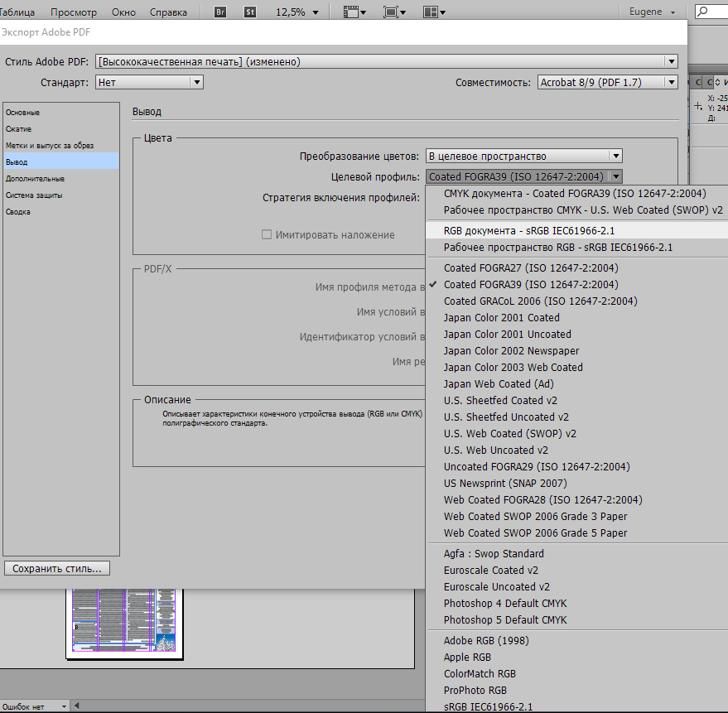Select Euroscale Coated v2
This screenshot has height=713, width=728.
(x=576, y=570)
